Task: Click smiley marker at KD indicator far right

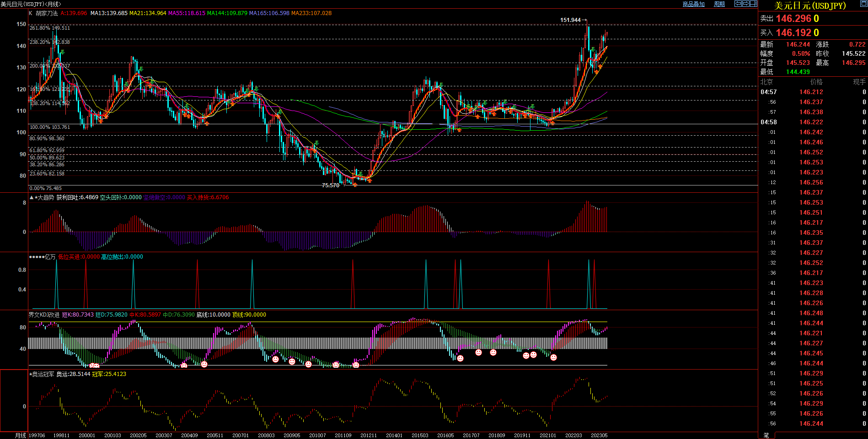Action: [553, 357]
